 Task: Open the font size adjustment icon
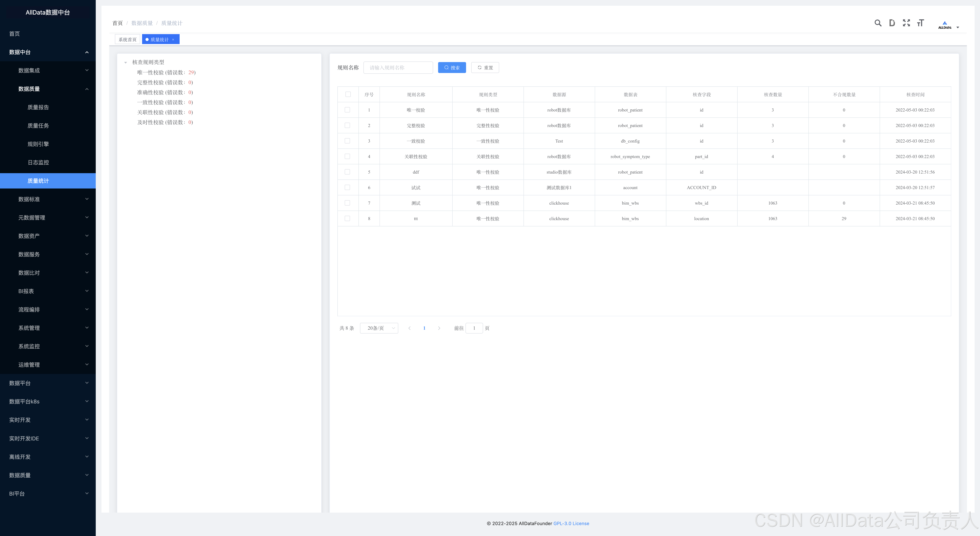(920, 23)
